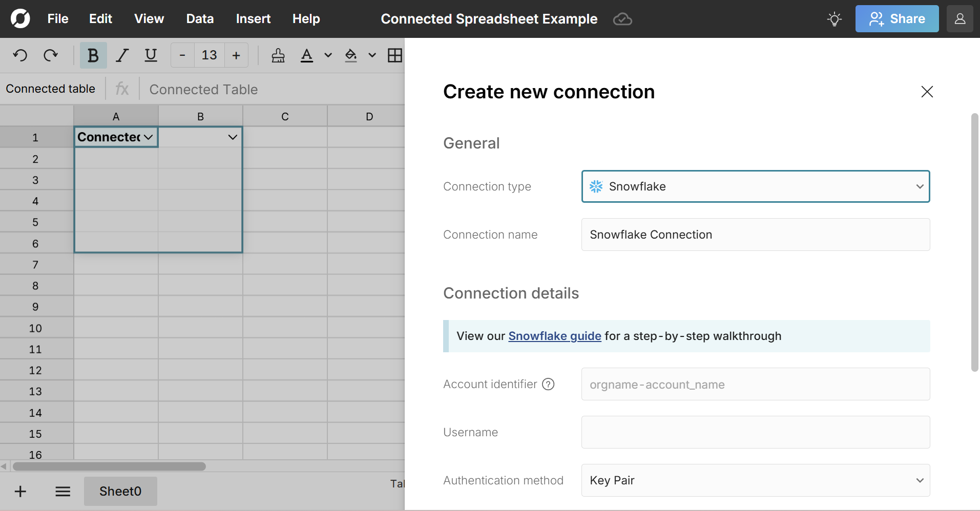Click the redo arrow icon
This screenshot has width=980, height=511.
click(x=50, y=55)
